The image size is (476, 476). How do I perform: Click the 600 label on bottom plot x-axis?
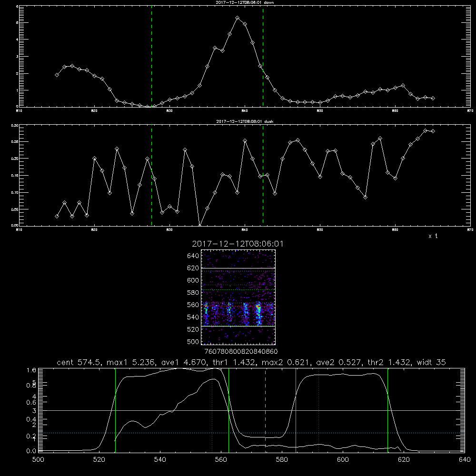point(343,460)
